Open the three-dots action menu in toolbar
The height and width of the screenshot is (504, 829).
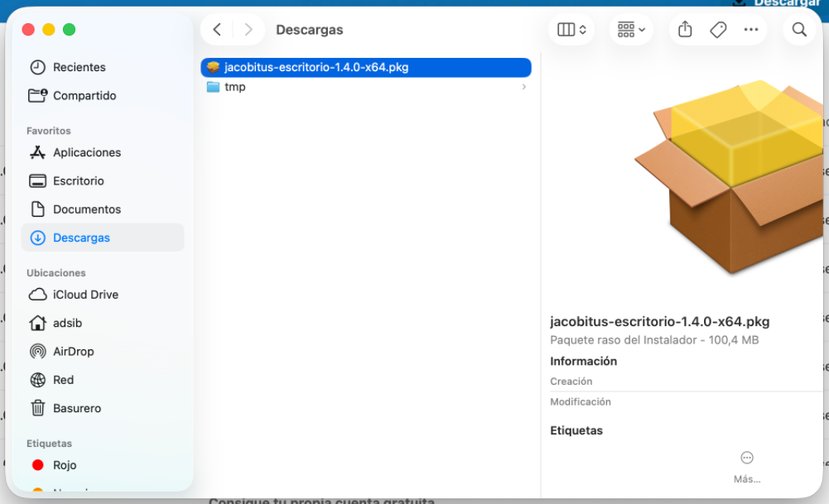pos(751,30)
